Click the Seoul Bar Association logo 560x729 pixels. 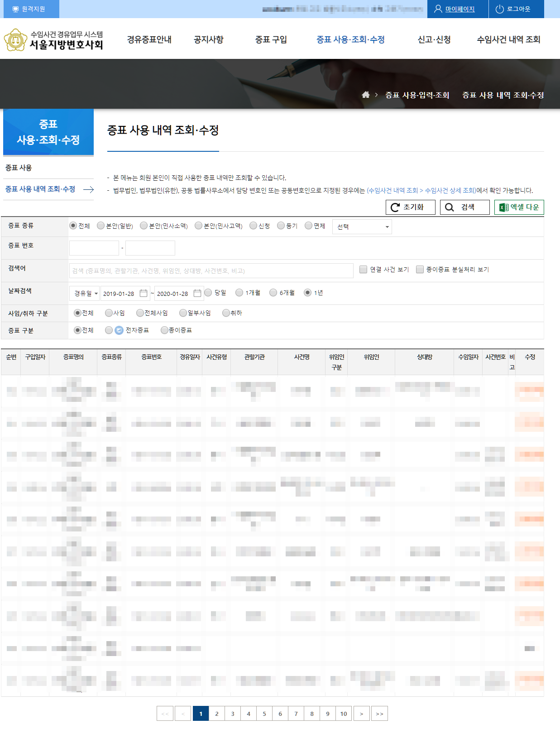pyautogui.click(x=53, y=40)
